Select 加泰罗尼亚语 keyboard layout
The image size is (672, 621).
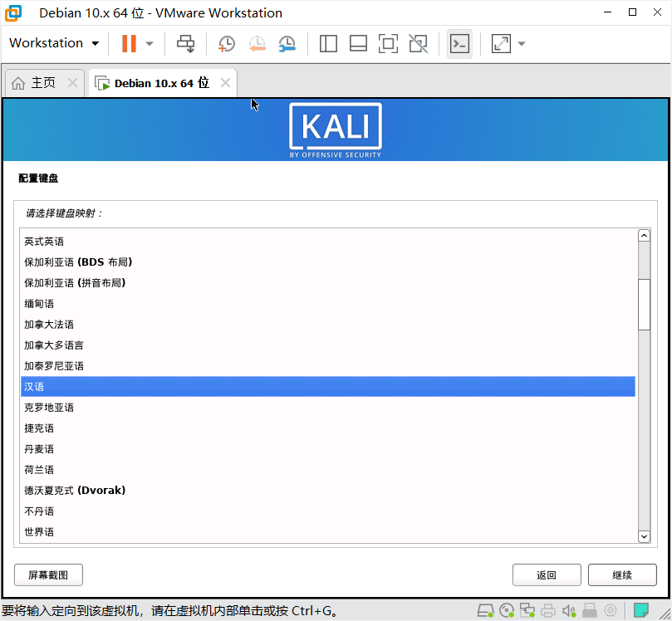[x=328, y=366]
